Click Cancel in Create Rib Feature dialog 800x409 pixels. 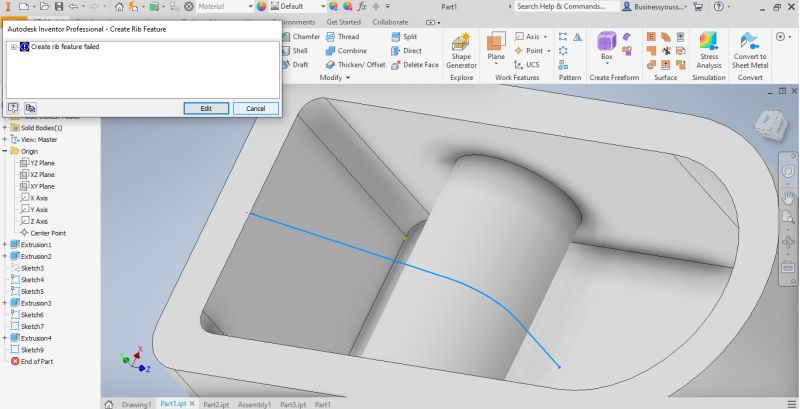coord(256,109)
